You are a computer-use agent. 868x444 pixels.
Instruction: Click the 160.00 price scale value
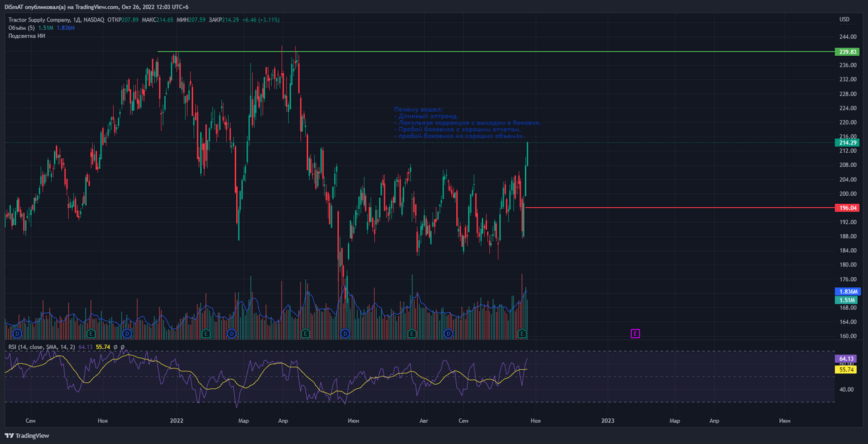[x=848, y=336]
